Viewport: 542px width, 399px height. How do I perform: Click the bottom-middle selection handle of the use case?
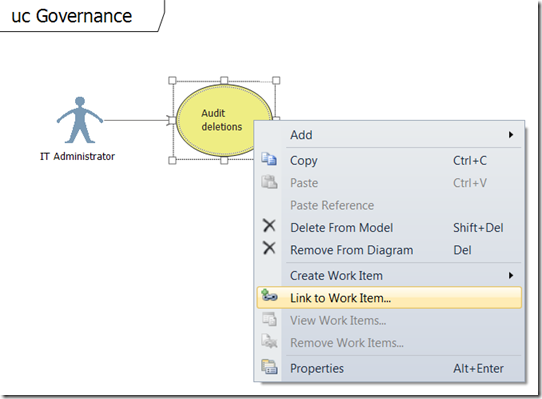point(224,160)
